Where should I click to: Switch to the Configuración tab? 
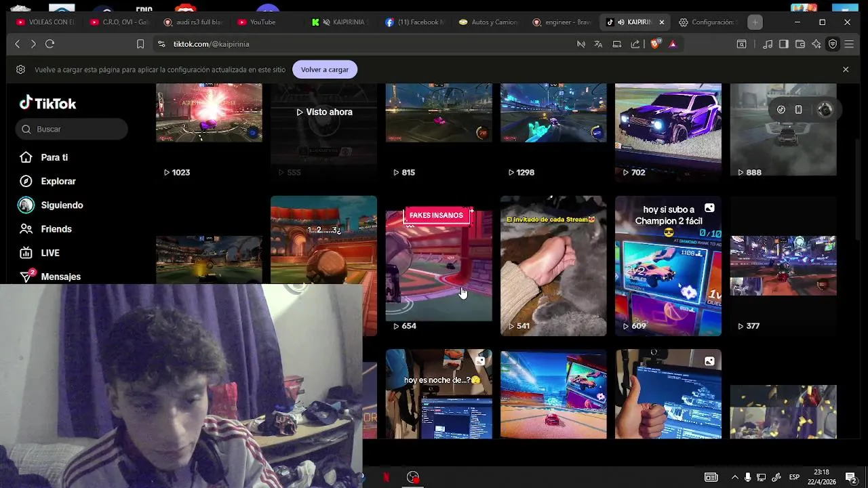pos(709,22)
